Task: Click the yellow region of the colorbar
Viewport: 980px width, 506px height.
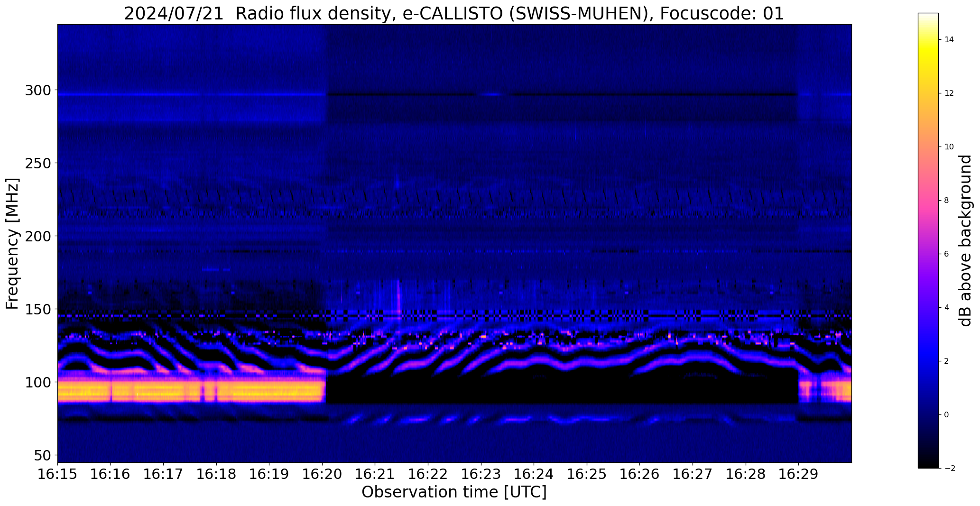Action: tap(928, 52)
